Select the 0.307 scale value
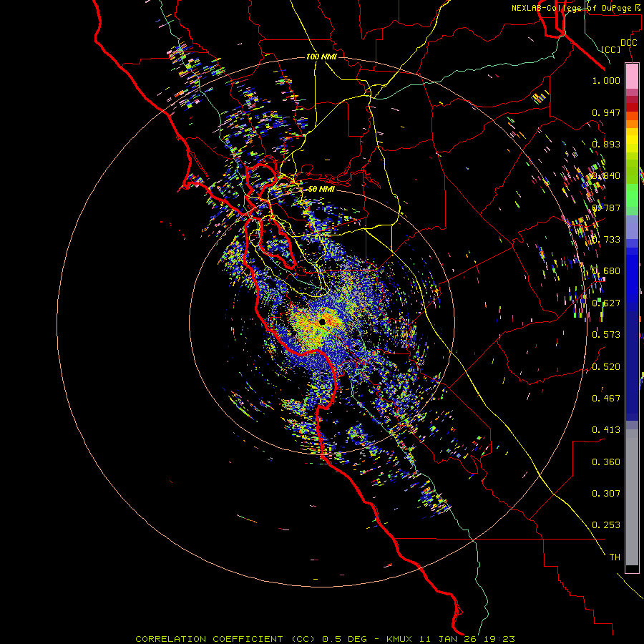This screenshot has height=644, width=644. [x=606, y=494]
